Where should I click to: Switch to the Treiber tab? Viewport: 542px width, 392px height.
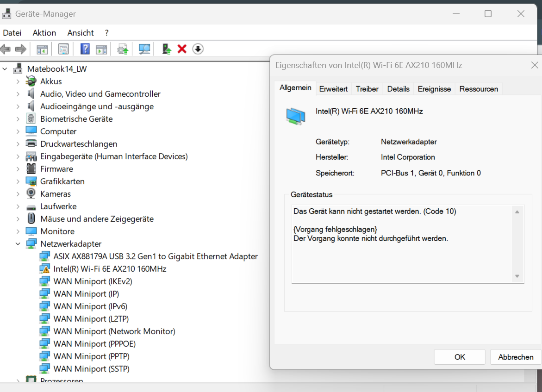pos(367,88)
